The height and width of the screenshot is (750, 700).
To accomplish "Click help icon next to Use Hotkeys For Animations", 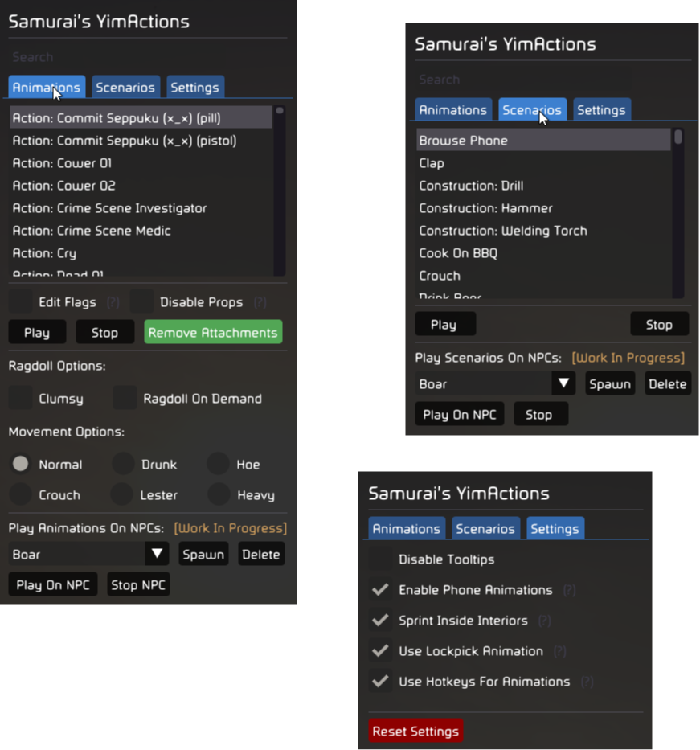I will tap(587, 682).
